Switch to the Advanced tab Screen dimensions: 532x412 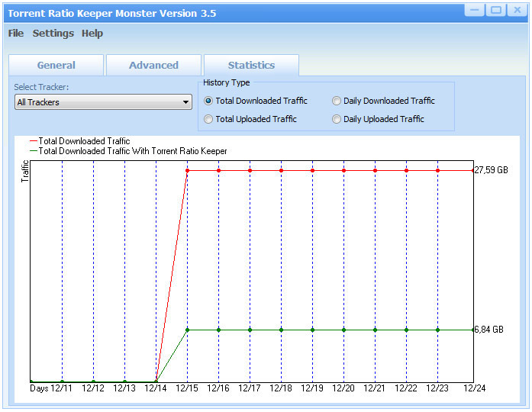tap(153, 65)
